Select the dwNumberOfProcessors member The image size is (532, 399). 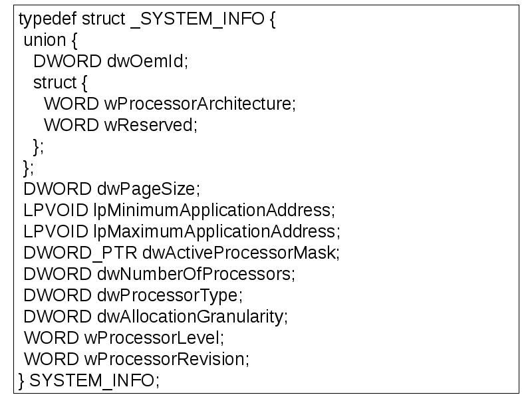(196, 274)
